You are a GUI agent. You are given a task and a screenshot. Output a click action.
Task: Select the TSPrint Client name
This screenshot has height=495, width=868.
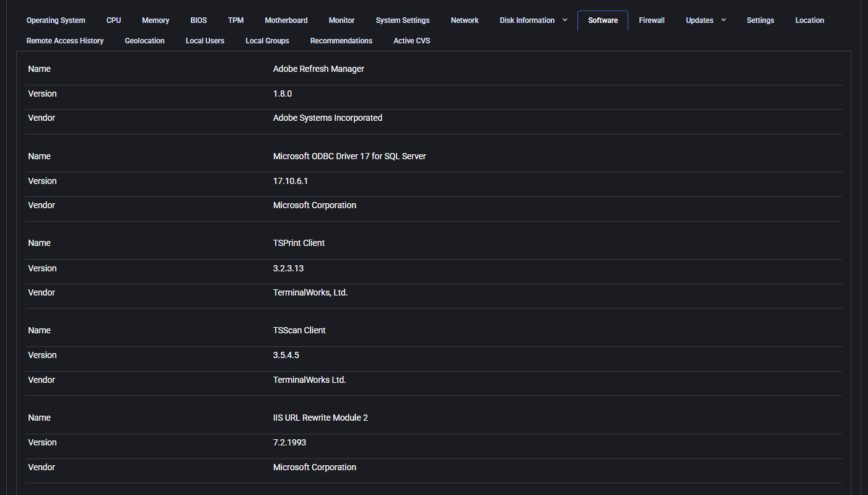point(299,243)
